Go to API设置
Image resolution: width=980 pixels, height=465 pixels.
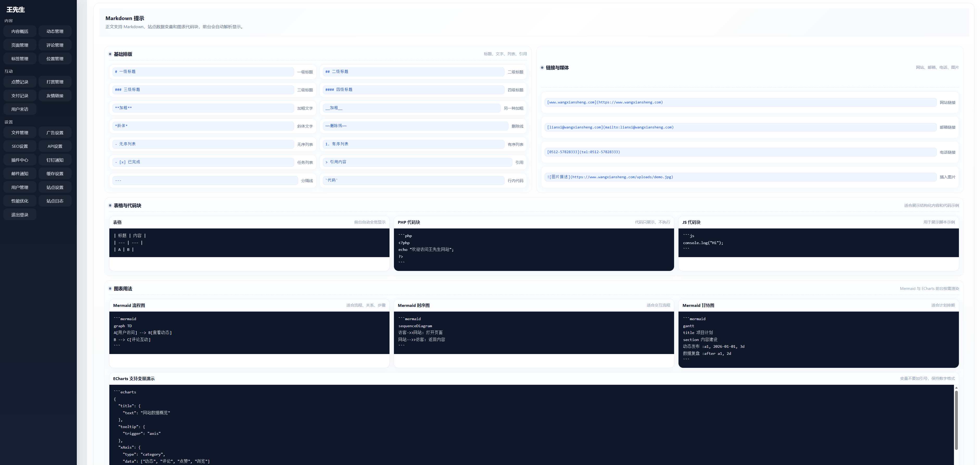click(55, 146)
